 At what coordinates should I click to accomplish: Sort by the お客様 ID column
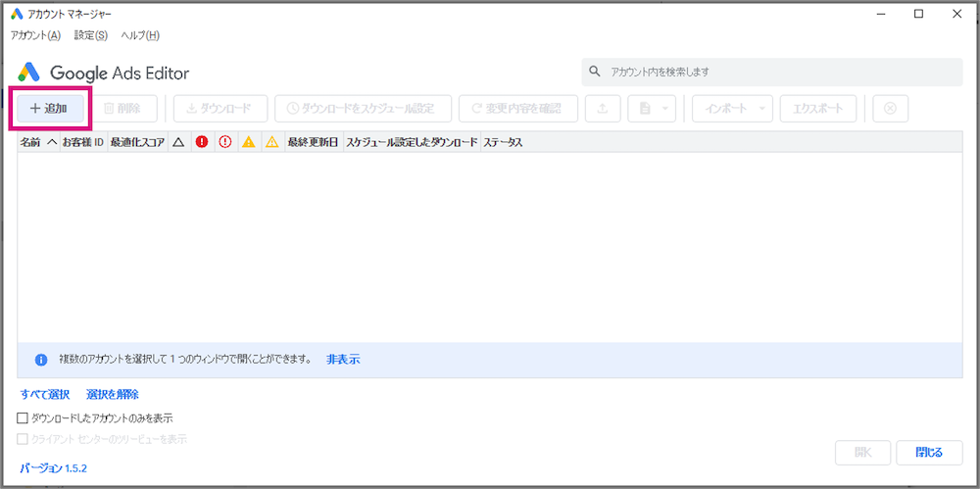click(x=82, y=142)
